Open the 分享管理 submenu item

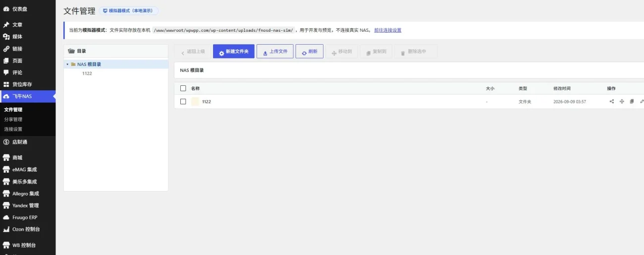click(x=13, y=120)
